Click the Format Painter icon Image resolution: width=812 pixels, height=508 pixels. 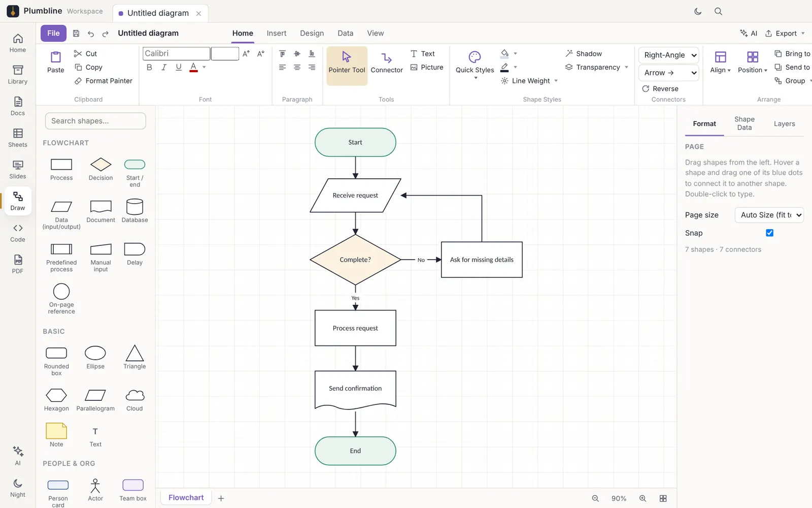(78, 81)
